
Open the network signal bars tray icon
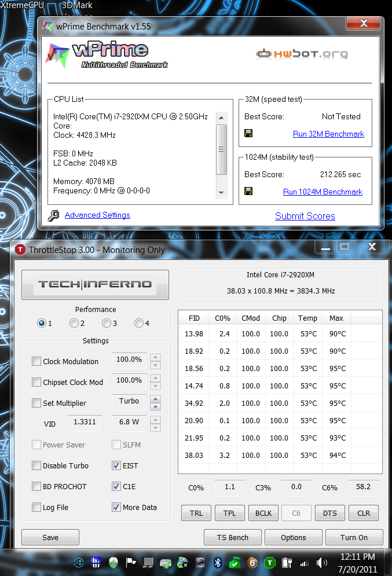pos(304,563)
